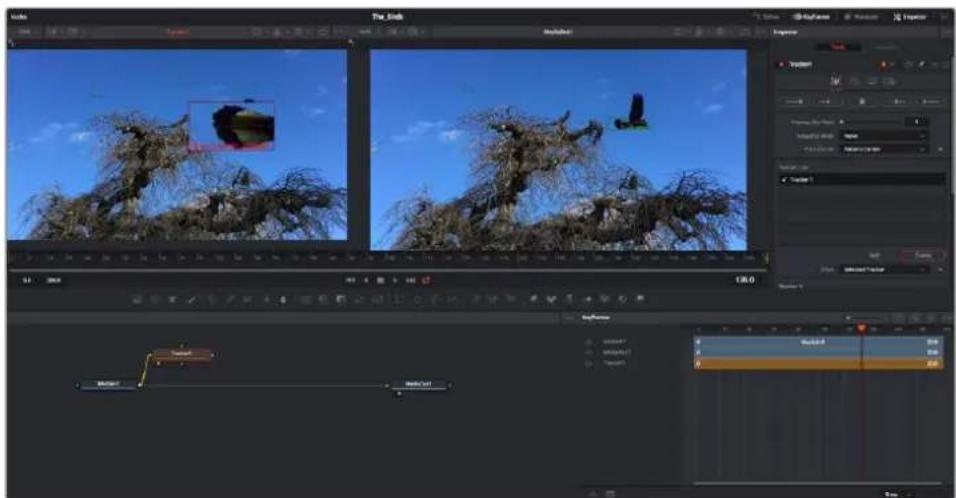Open the Keyframes panel tab in the top bar
The width and height of the screenshot is (956, 498).
pyautogui.click(x=812, y=17)
